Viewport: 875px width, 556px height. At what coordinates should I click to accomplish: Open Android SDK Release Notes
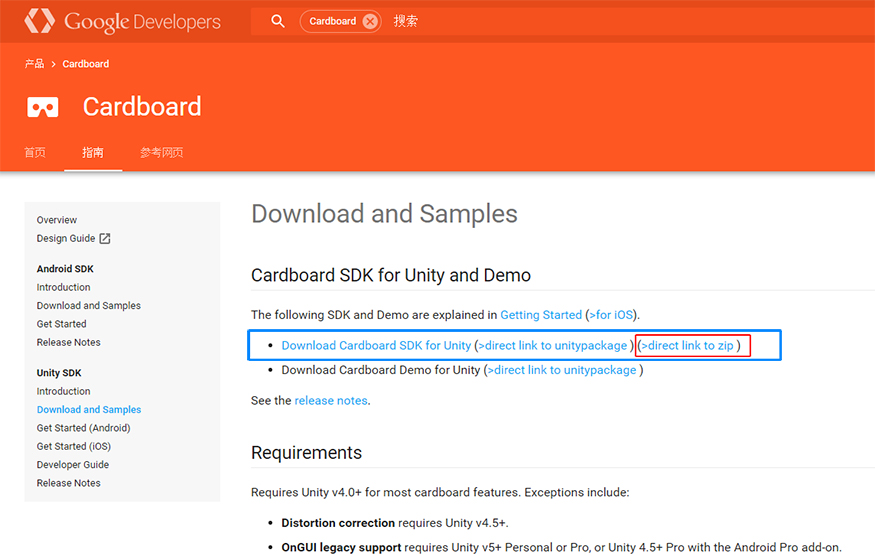point(69,342)
